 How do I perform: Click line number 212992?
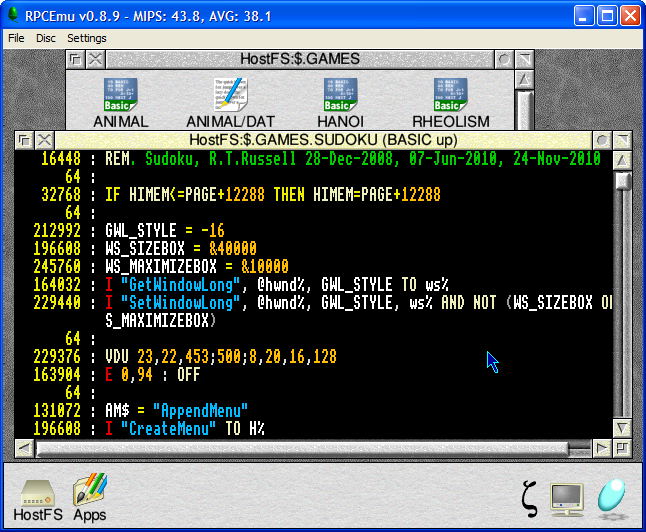(x=57, y=230)
